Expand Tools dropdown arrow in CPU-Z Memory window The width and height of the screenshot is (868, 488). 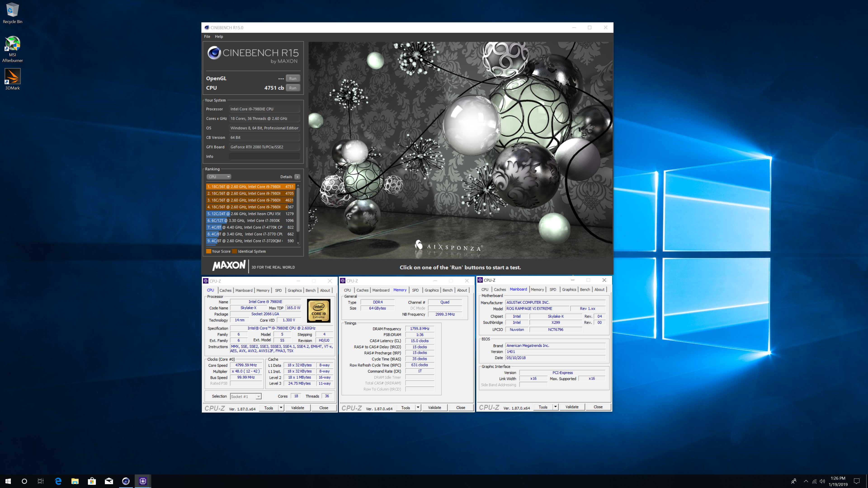[418, 408]
